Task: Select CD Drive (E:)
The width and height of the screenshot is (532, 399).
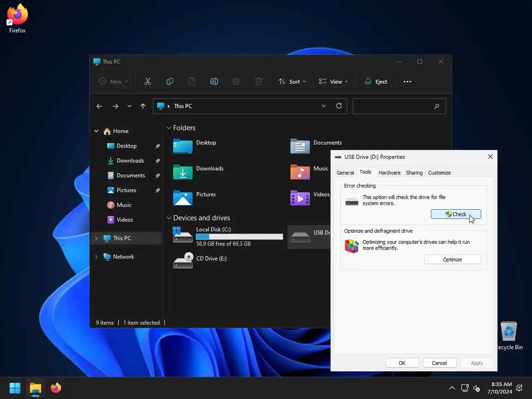Action: click(x=200, y=260)
